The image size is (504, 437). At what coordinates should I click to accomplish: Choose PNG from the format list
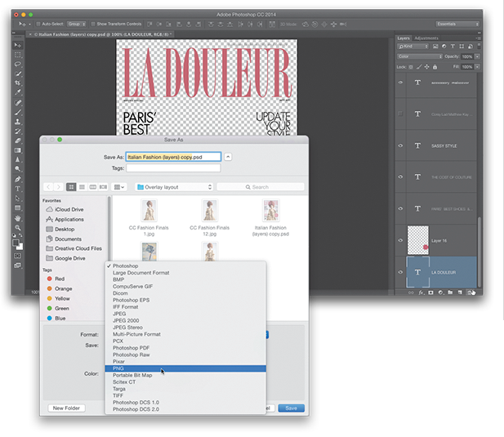185,368
